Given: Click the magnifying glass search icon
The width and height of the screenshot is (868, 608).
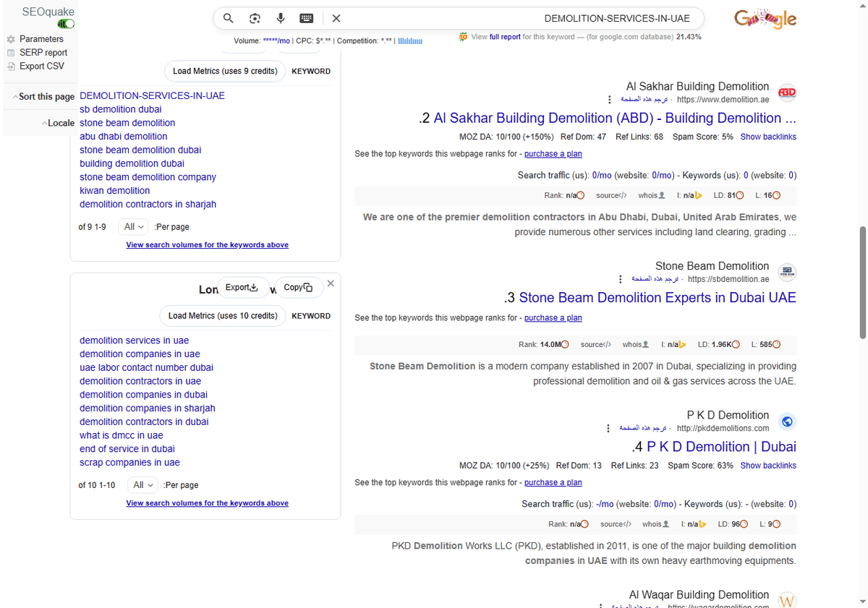Looking at the screenshot, I should tap(229, 18).
